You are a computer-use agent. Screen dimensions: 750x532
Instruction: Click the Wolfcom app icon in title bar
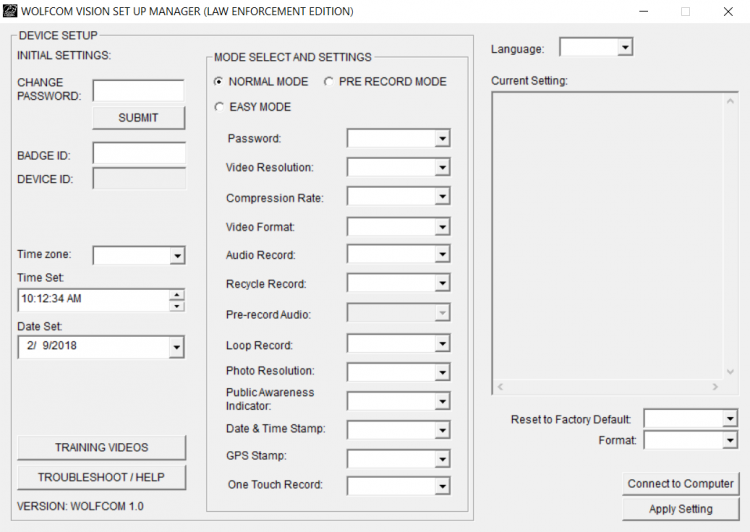pyautogui.click(x=10, y=11)
